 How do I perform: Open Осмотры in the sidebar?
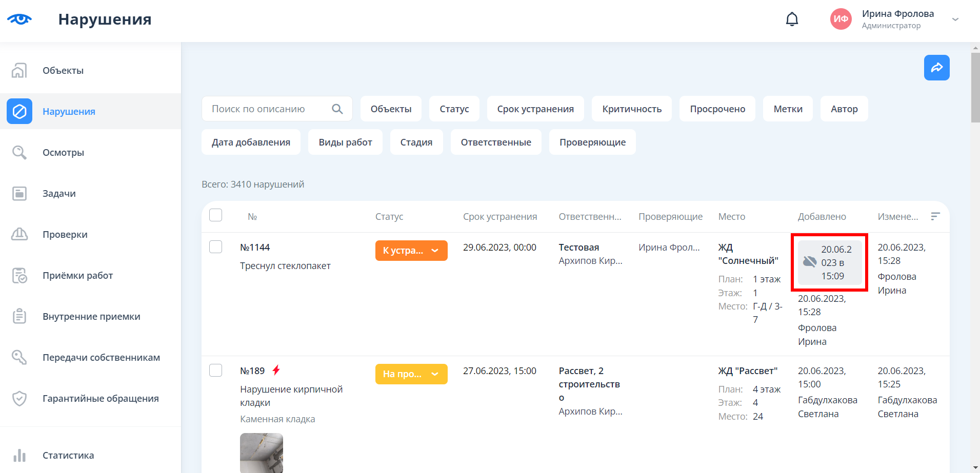63,153
